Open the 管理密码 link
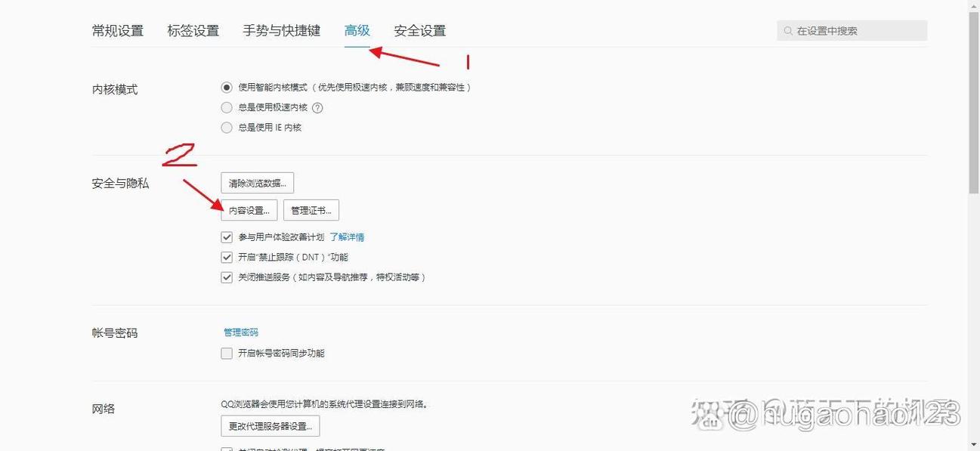Viewport: 980px width, 451px height. pyautogui.click(x=241, y=332)
